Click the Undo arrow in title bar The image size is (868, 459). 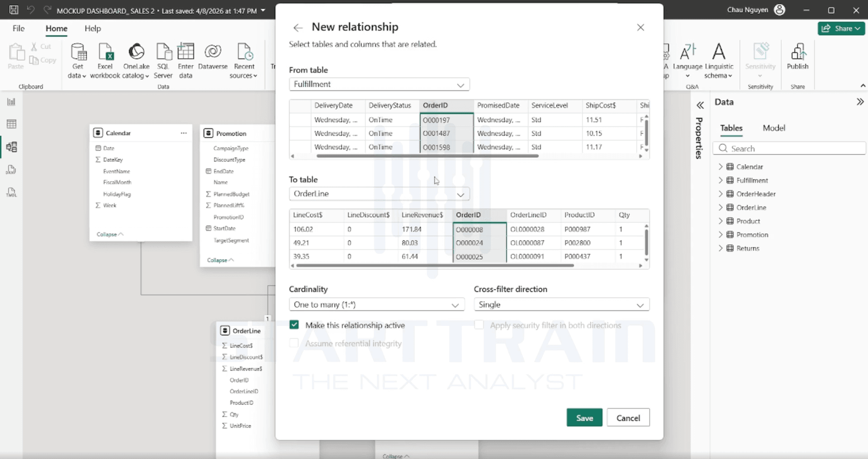(30, 10)
